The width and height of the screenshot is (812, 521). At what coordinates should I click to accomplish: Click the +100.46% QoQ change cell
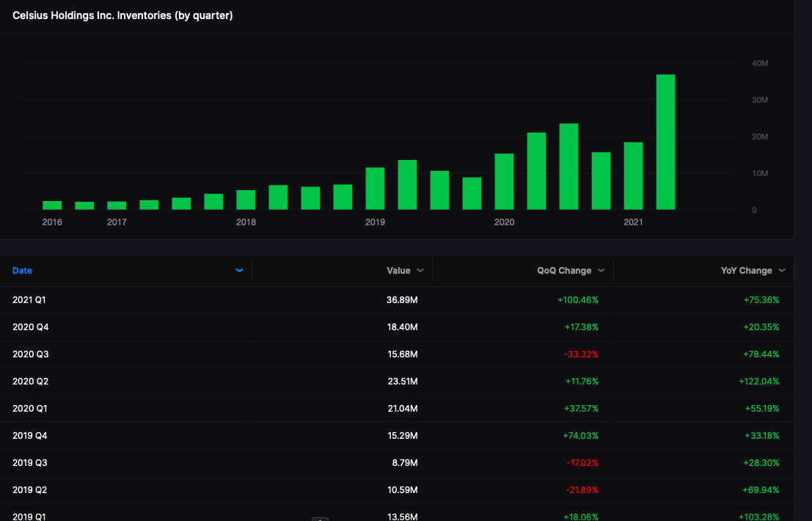click(x=578, y=300)
